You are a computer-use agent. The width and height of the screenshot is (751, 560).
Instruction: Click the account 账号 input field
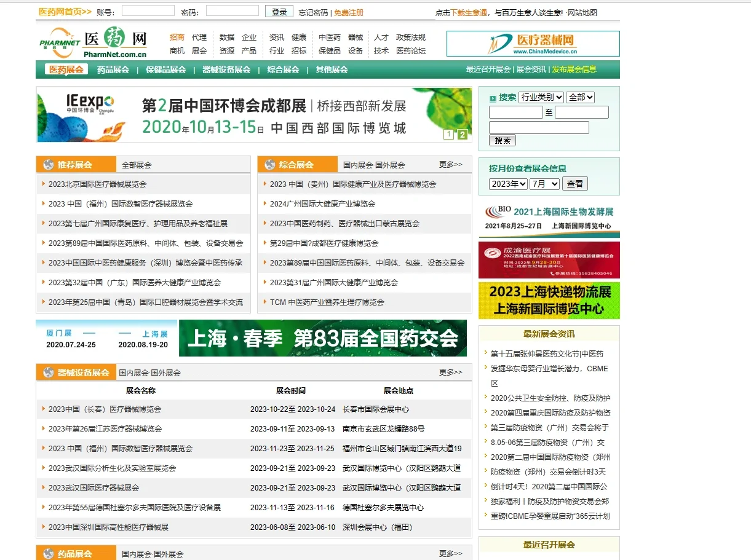point(148,10)
